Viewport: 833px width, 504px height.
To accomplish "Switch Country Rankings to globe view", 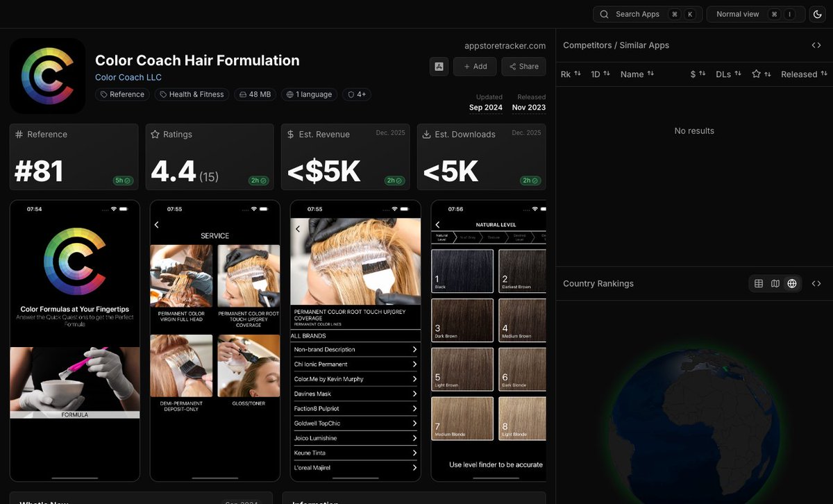I will click(x=792, y=283).
